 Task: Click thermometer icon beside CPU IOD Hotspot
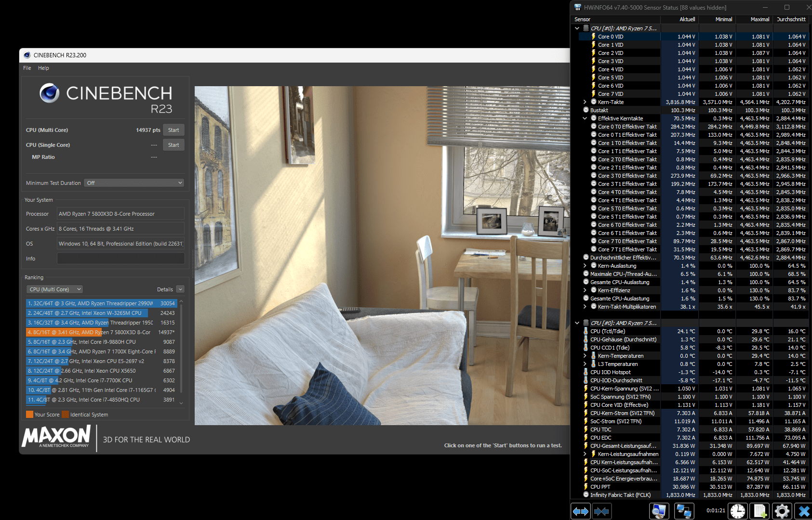[x=586, y=372]
